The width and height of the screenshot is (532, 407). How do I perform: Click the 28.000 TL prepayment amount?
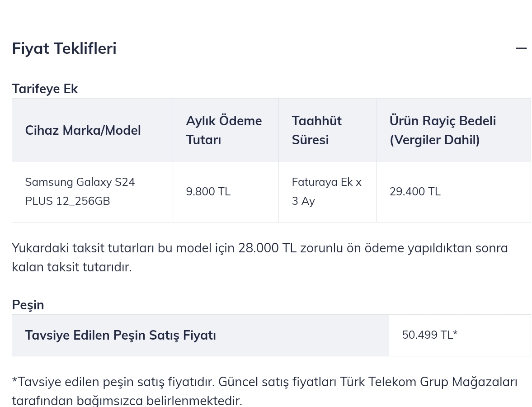pos(267,248)
